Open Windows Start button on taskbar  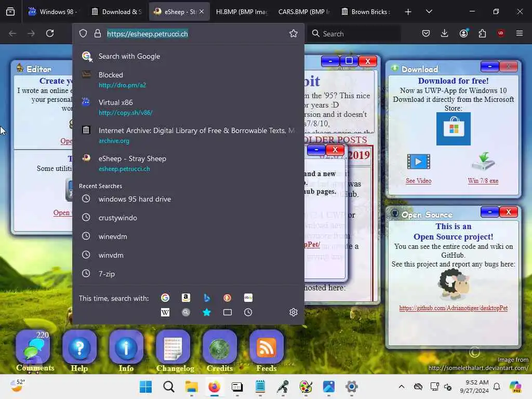point(146,387)
